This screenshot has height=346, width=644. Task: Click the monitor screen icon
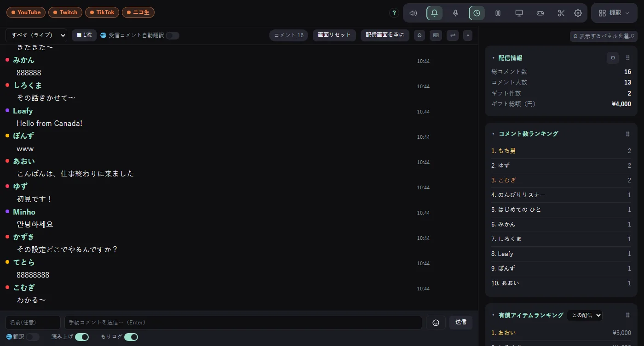[x=519, y=13]
